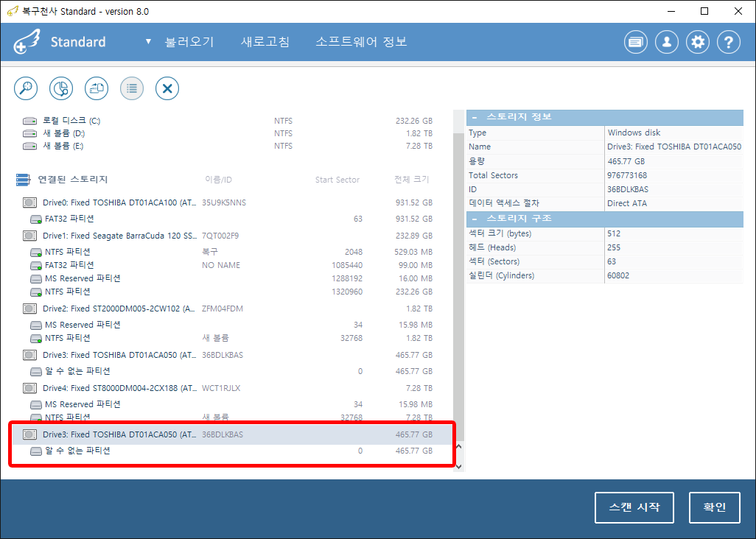Select 로컬 디스크 (C:) volume
The width and height of the screenshot is (756, 539).
click(71, 120)
